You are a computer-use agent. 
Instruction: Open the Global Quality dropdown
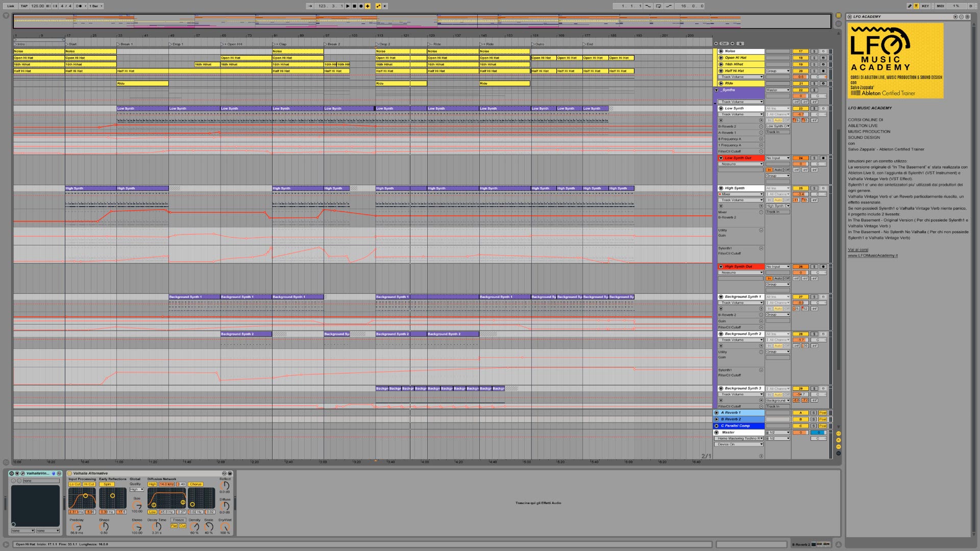(136, 489)
